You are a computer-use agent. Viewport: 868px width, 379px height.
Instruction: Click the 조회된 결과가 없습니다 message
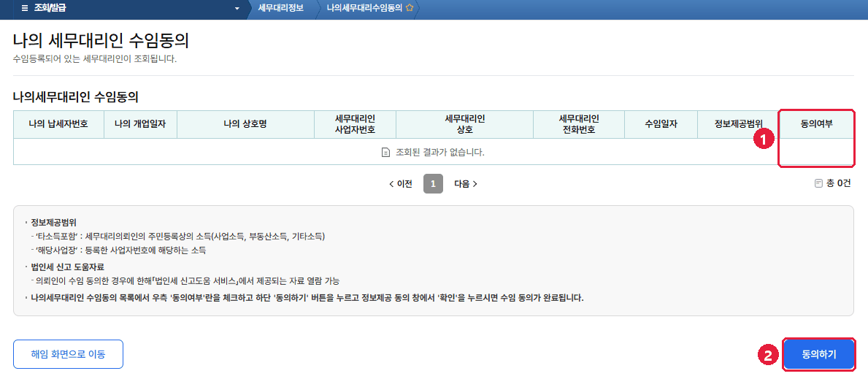(439, 152)
